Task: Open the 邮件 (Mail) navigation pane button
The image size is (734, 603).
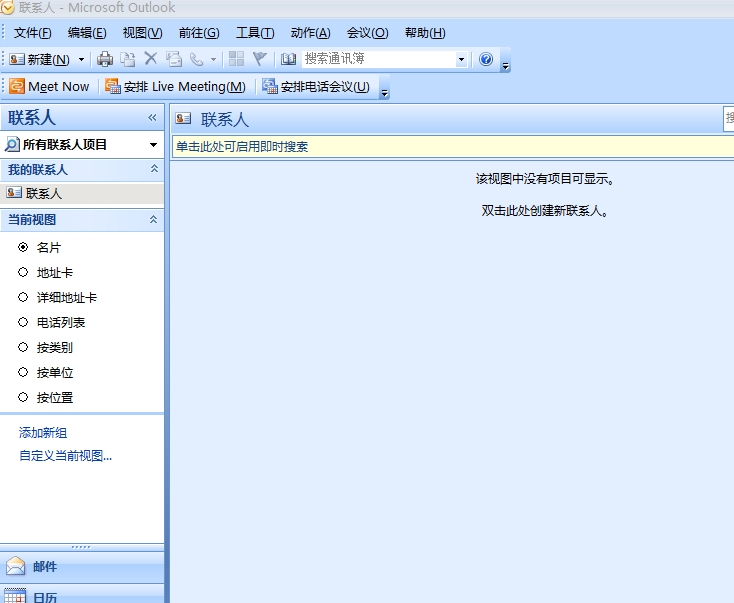Action: pyautogui.click(x=45, y=567)
